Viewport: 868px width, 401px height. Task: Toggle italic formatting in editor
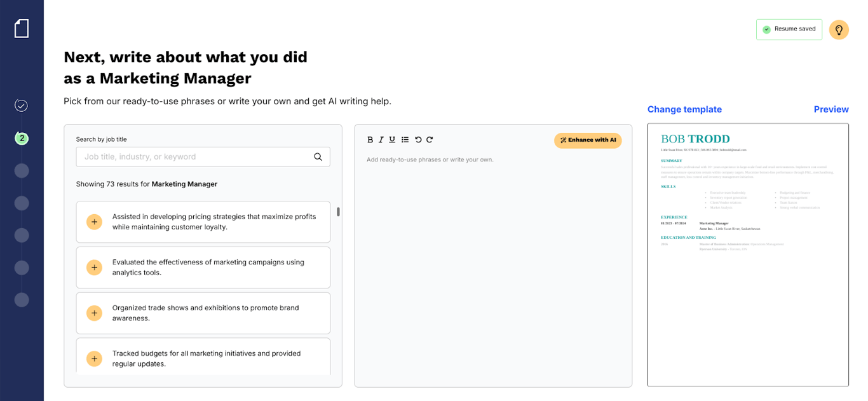coord(381,140)
